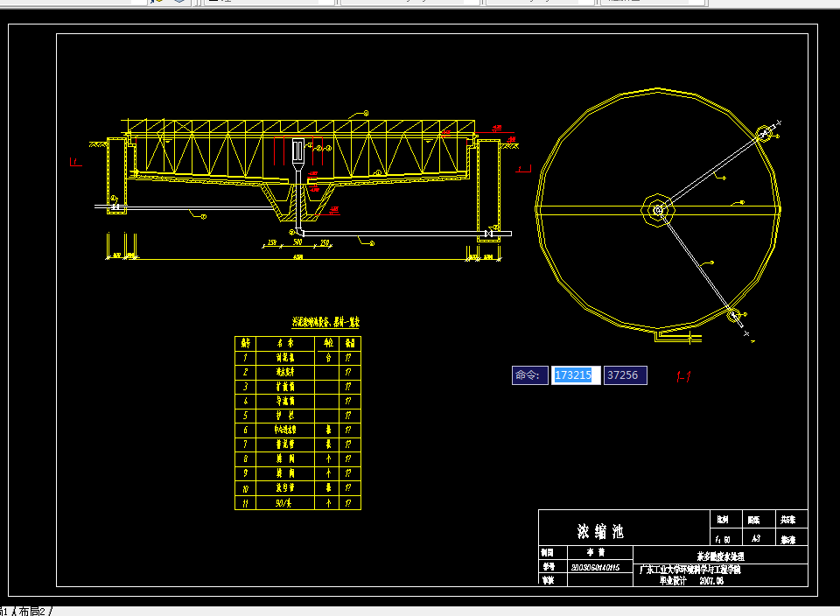The height and width of the screenshot is (616, 840).
Task: Select the 毕业设计 2007.06 date text
Action: point(691,581)
